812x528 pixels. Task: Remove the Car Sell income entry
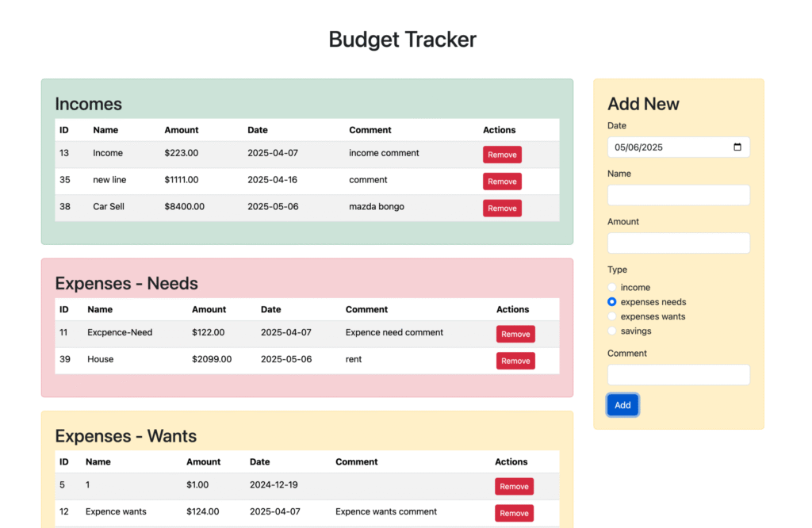click(x=502, y=209)
